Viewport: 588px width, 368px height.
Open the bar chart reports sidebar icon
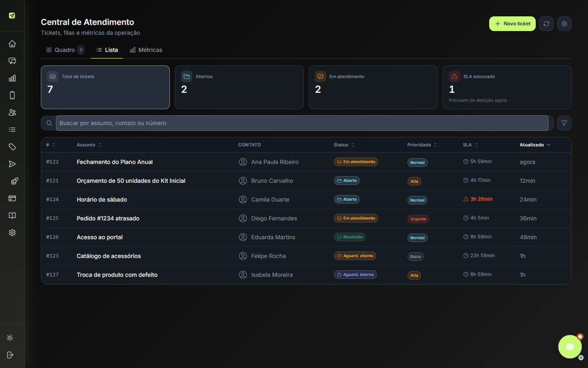[x=12, y=78]
